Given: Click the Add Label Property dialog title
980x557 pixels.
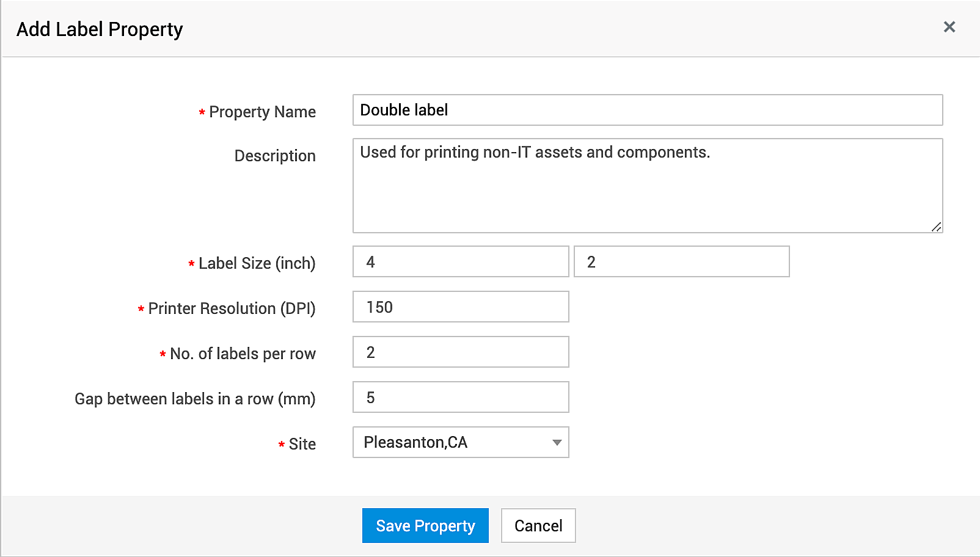Looking at the screenshot, I should click(x=100, y=29).
